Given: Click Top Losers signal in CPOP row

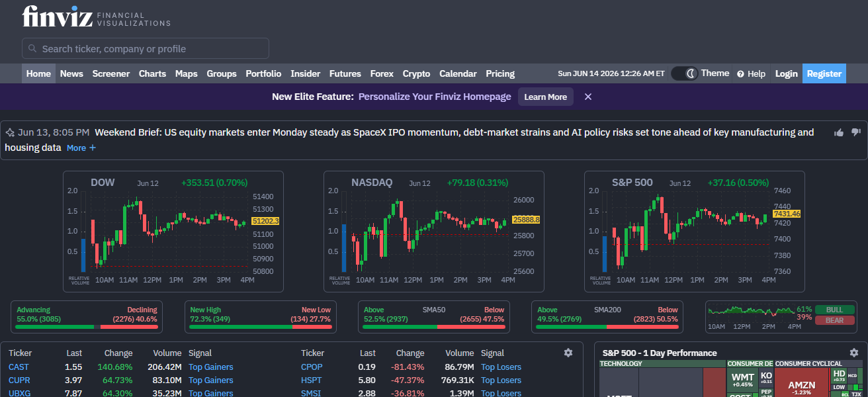Looking at the screenshot, I should coord(501,367).
